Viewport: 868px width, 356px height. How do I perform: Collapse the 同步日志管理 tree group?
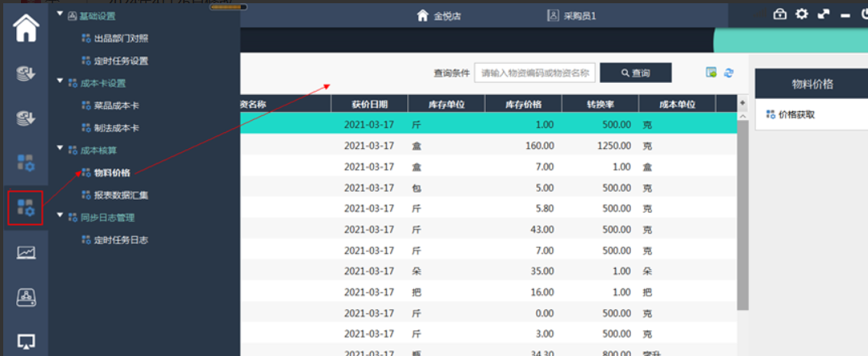point(60,216)
